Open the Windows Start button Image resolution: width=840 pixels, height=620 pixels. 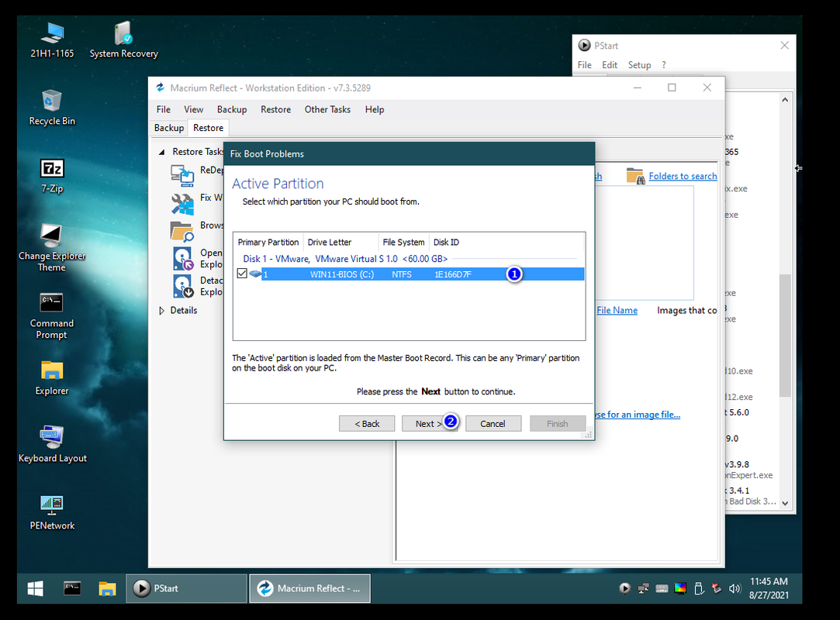36,588
